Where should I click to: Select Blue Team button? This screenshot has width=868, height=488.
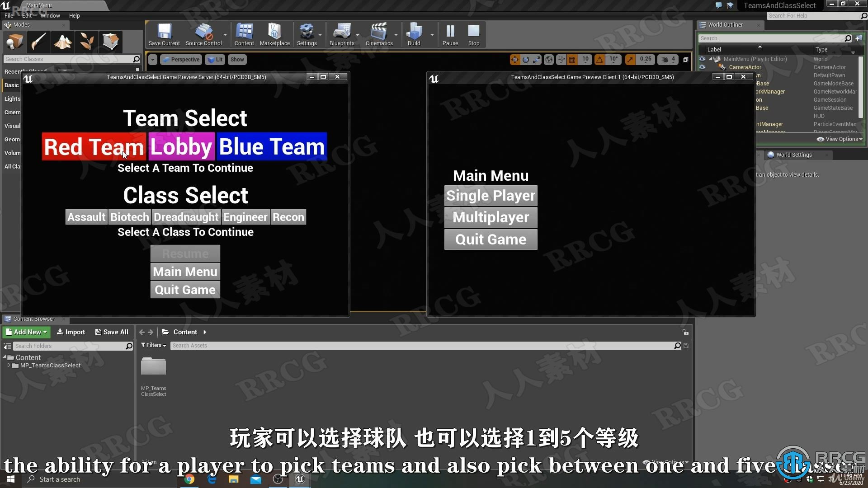[272, 146]
